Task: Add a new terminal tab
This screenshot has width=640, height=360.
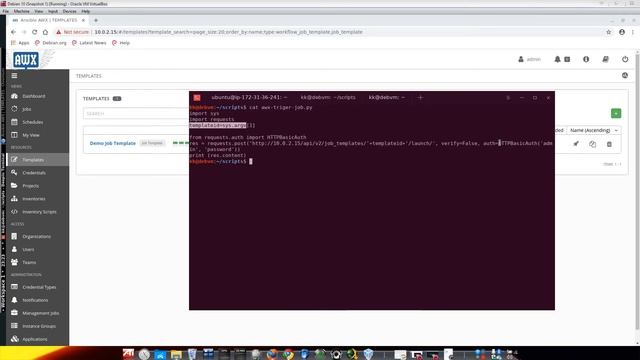Action: 420,98
